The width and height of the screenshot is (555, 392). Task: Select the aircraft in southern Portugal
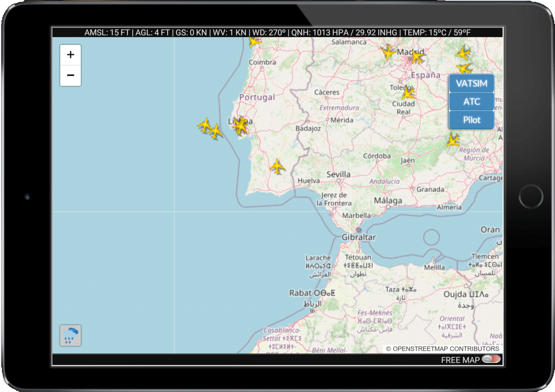click(x=277, y=166)
